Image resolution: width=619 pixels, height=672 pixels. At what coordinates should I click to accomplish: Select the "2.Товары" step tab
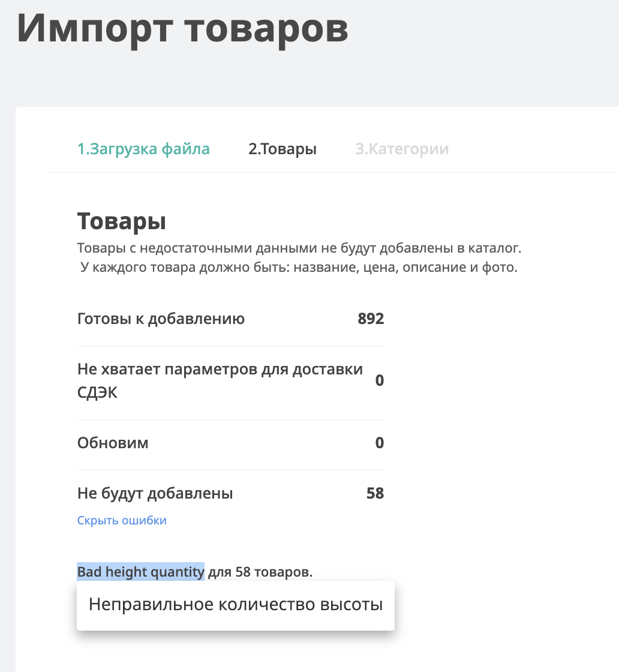tap(283, 149)
